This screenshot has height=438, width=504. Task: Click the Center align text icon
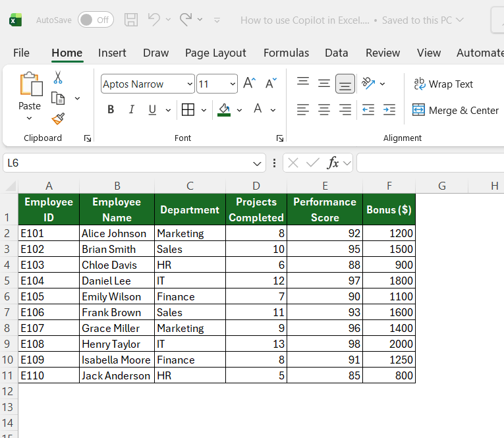tap(324, 110)
